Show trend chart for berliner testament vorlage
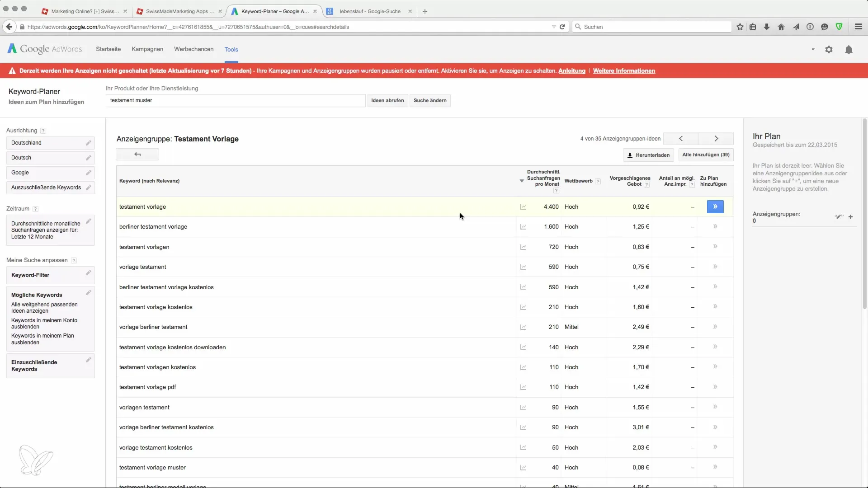 click(x=523, y=227)
